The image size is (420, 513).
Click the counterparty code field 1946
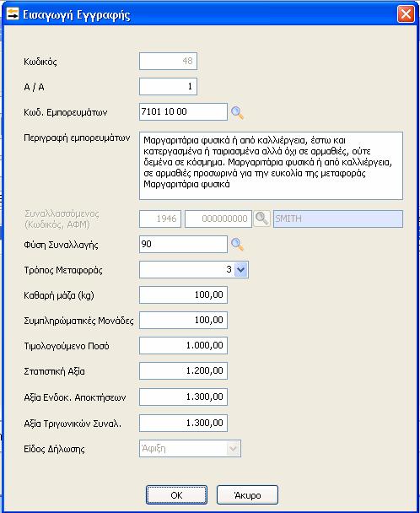coord(160,219)
